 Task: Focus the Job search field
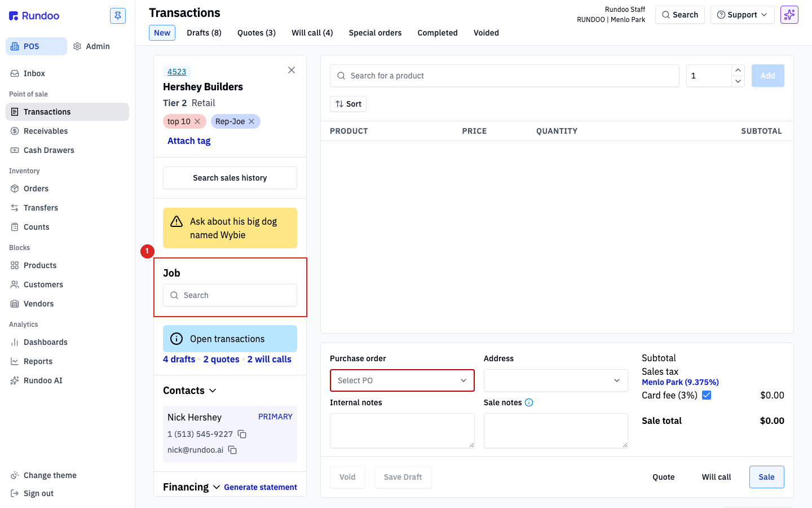click(x=230, y=295)
